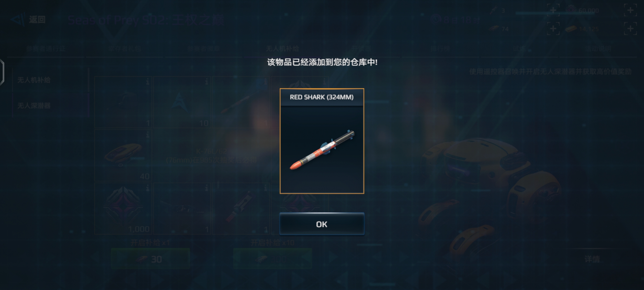Show info for the 40-count reward tile
This screenshot has width=644, height=290.
[x=148, y=135]
